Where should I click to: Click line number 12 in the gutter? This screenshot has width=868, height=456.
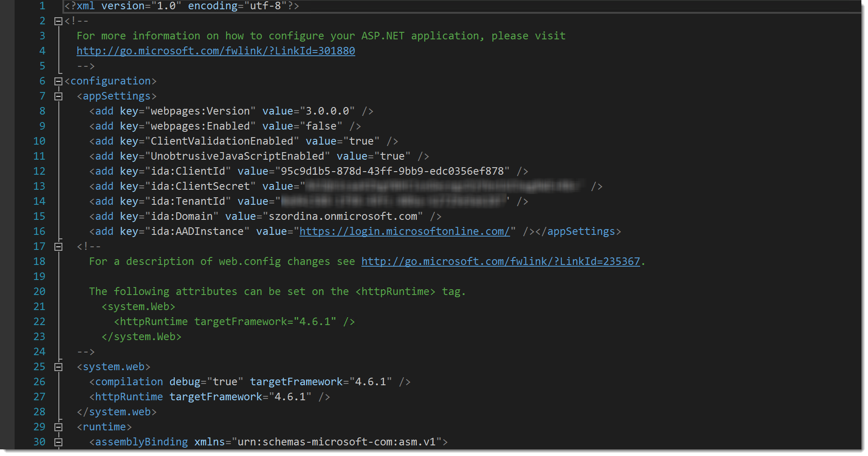click(39, 171)
